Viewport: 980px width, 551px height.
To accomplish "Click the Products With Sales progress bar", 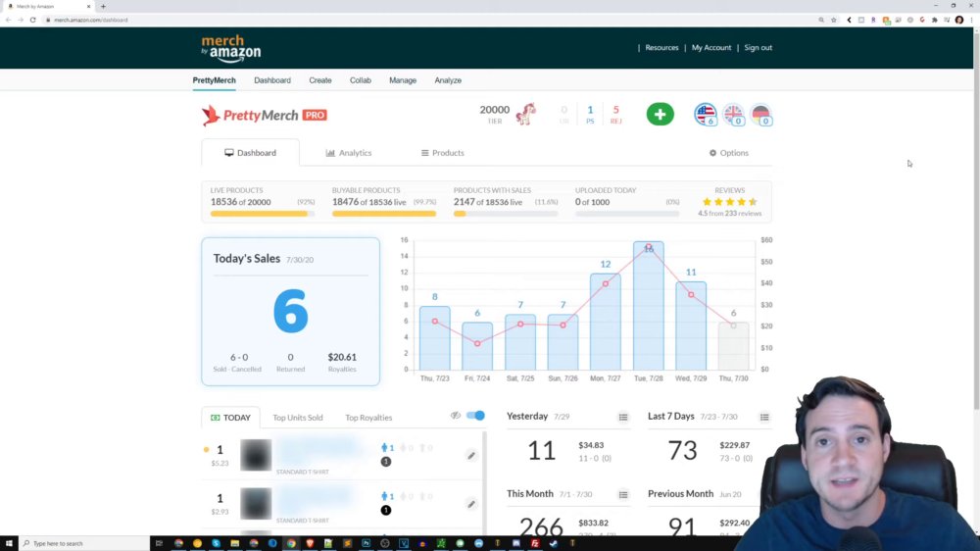I will pyautogui.click(x=506, y=214).
